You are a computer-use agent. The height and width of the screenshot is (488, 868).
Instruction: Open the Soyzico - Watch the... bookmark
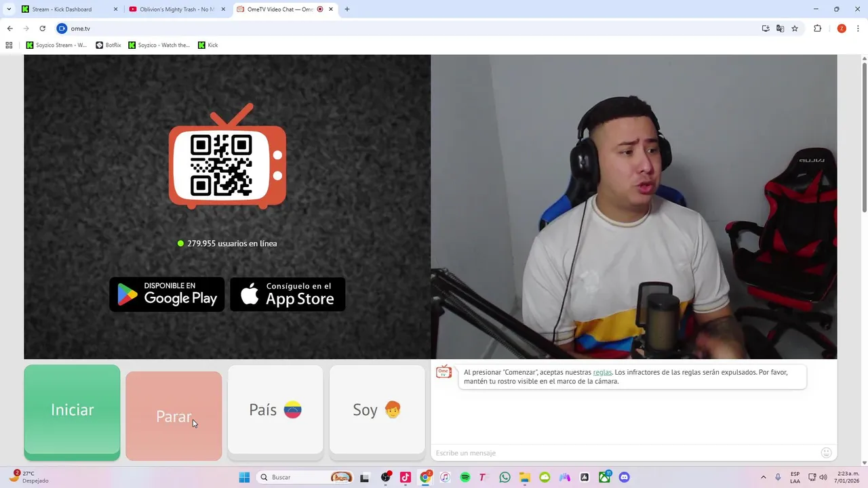point(159,45)
